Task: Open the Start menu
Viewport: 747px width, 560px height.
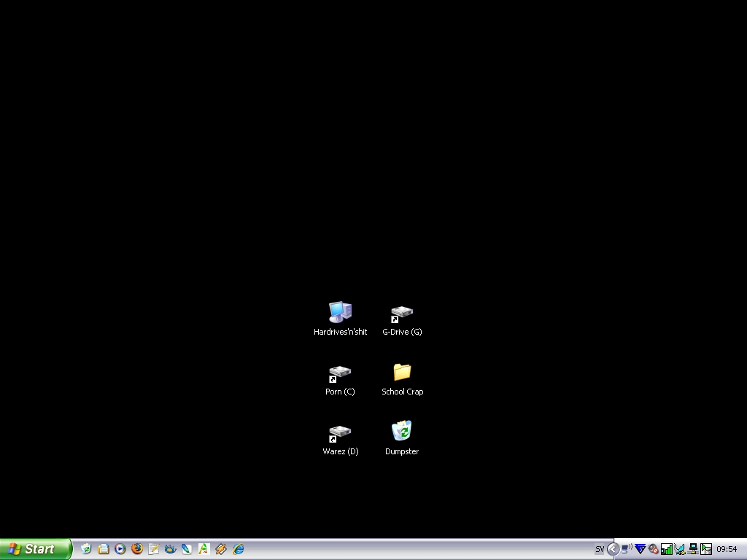Action: (x=36, y=549)
